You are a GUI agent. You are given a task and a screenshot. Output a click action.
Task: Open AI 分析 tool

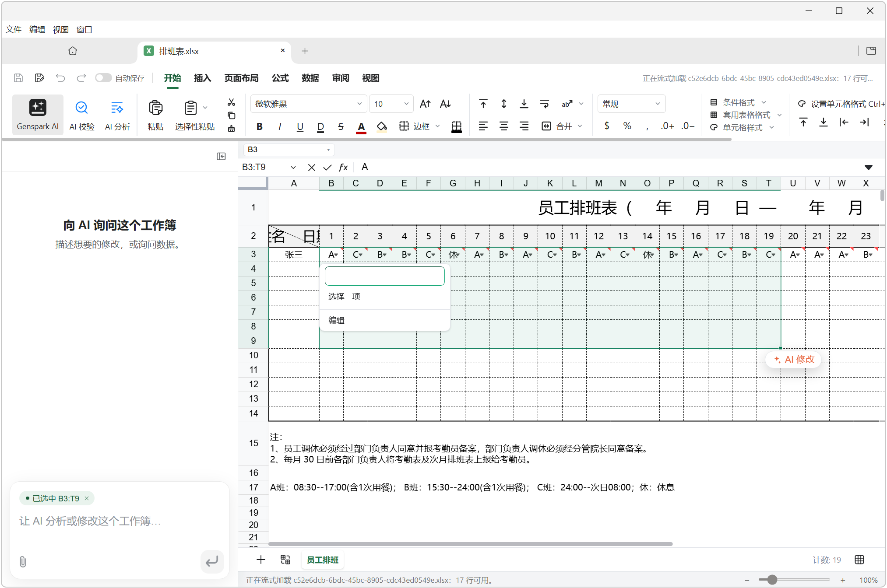(x=117, y=115)
